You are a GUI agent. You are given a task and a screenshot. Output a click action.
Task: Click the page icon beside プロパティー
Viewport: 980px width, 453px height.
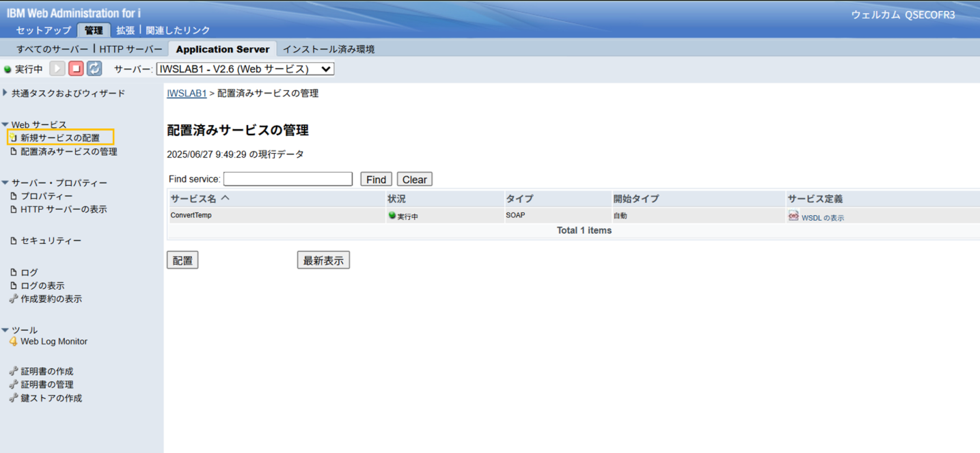coord(14,196)
